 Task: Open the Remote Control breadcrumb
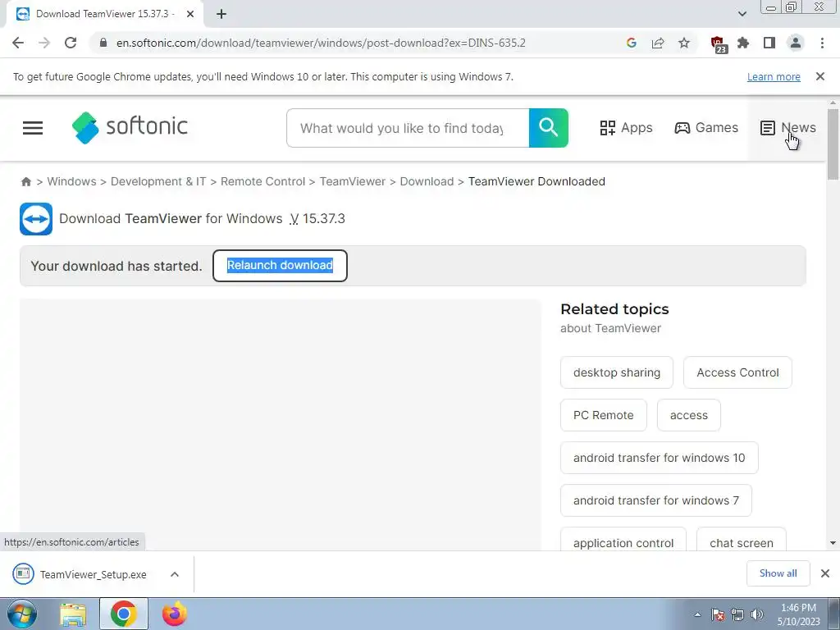tap(262, 181)
